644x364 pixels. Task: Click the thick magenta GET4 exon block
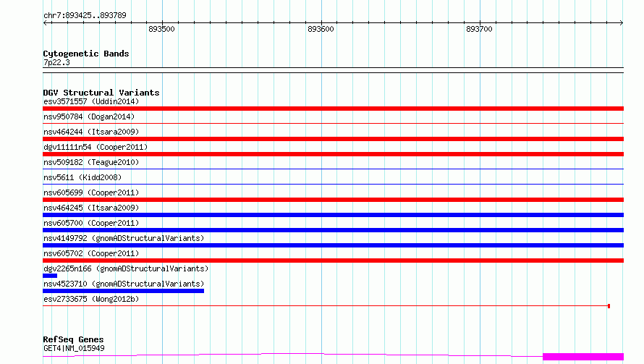click(583, 357)
